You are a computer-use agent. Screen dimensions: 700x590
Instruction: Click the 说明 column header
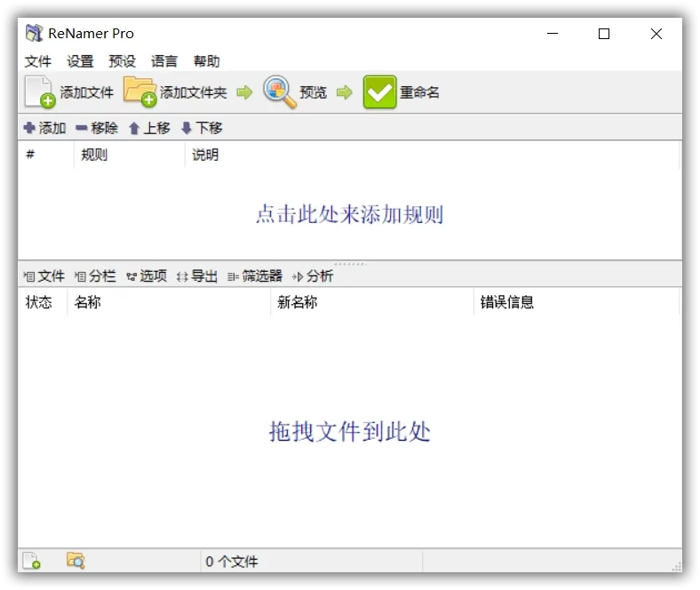tap(432, 155)
